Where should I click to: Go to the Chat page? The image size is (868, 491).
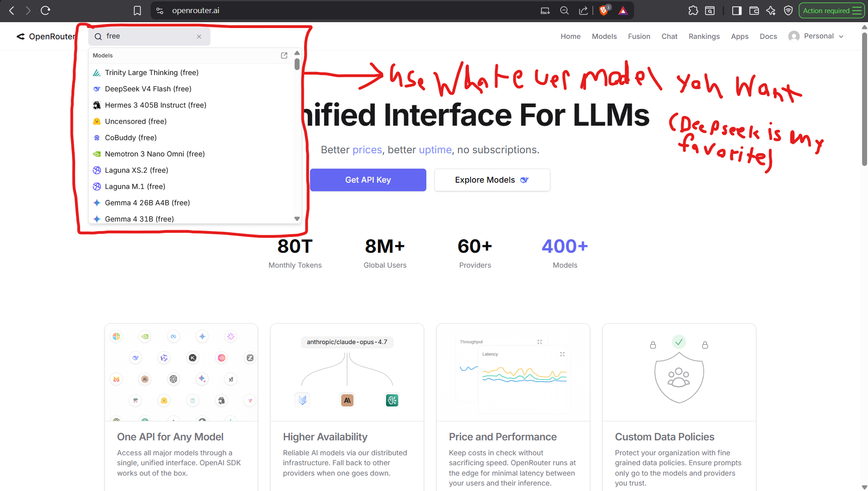pyautogui.click(x=669, y=36)
